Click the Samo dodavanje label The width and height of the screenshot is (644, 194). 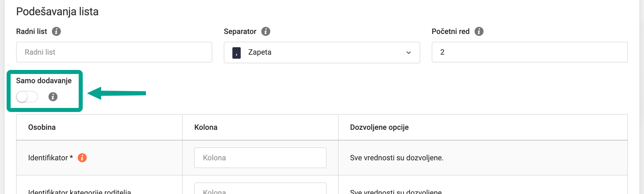click(44, 81)
